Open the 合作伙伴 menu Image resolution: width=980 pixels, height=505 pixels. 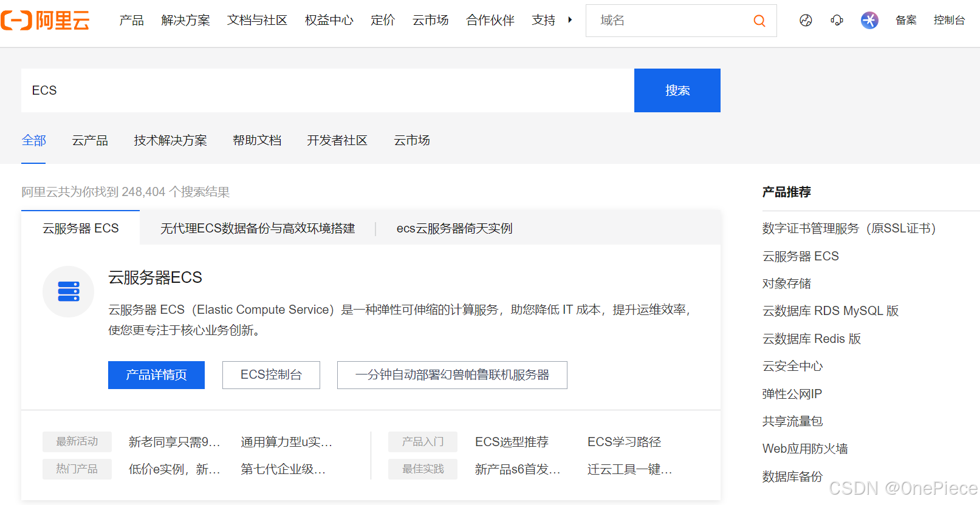point(490,20)
